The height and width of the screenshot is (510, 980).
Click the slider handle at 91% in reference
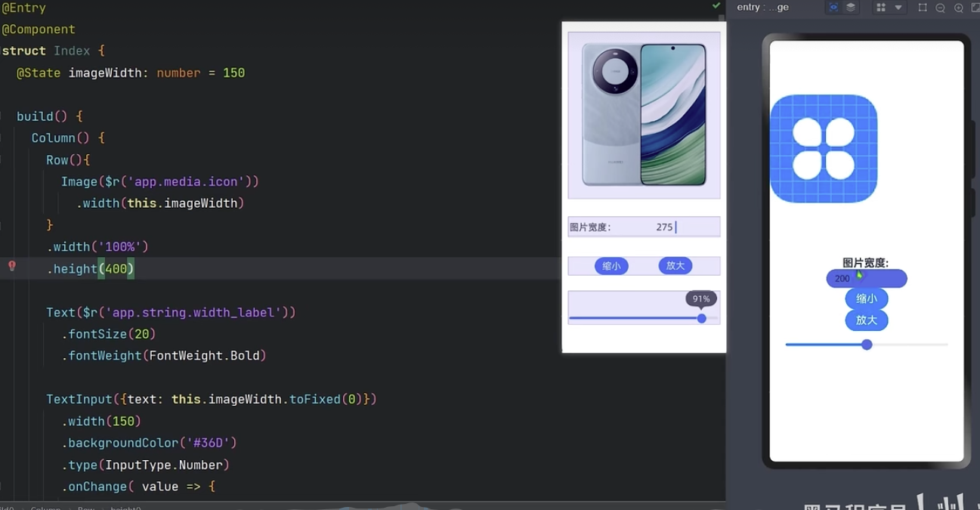click(702, 319)
